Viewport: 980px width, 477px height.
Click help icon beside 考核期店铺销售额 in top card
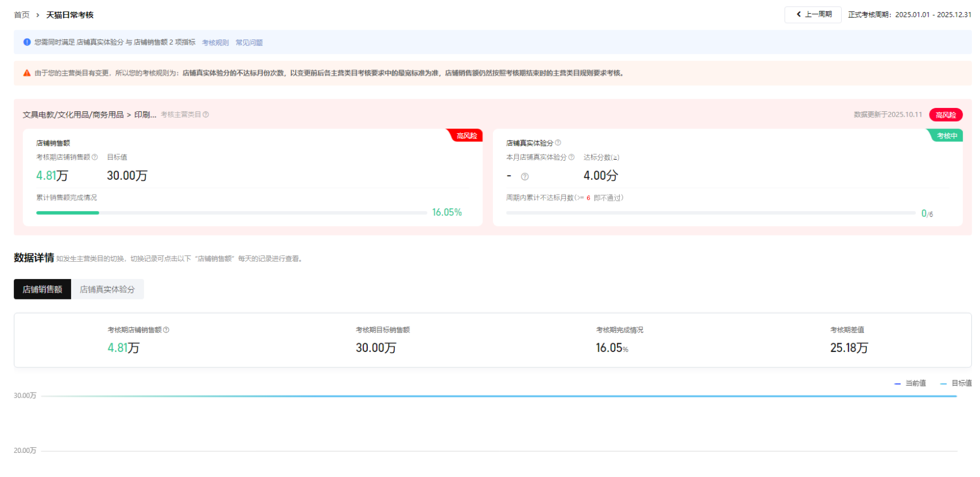pyautogui.click(x=95, y=157)
